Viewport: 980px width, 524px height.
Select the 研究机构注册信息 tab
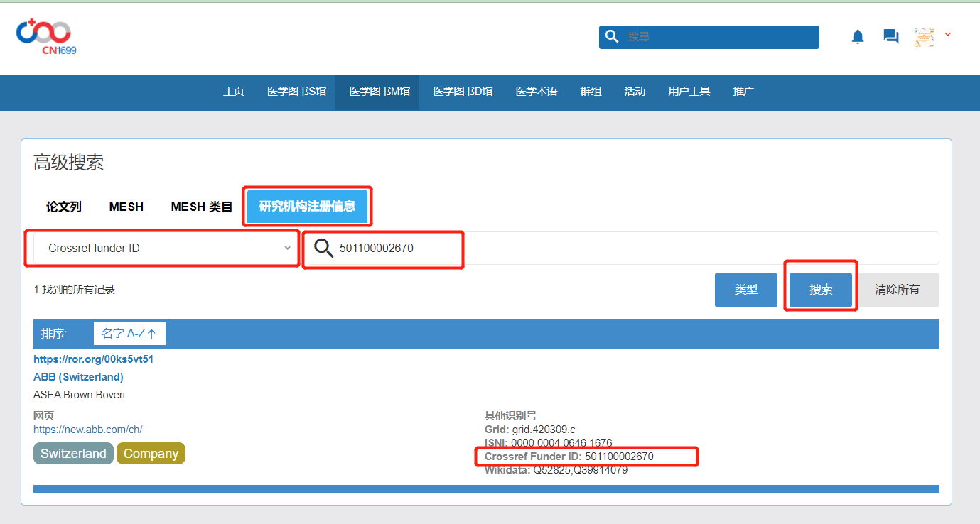point(307,207)
